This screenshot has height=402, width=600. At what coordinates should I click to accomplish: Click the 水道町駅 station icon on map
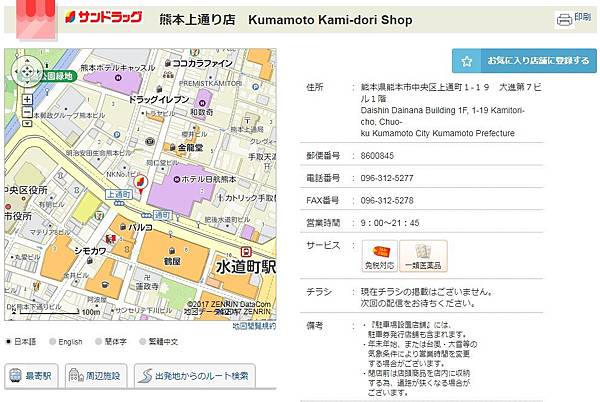click(246, 252)
